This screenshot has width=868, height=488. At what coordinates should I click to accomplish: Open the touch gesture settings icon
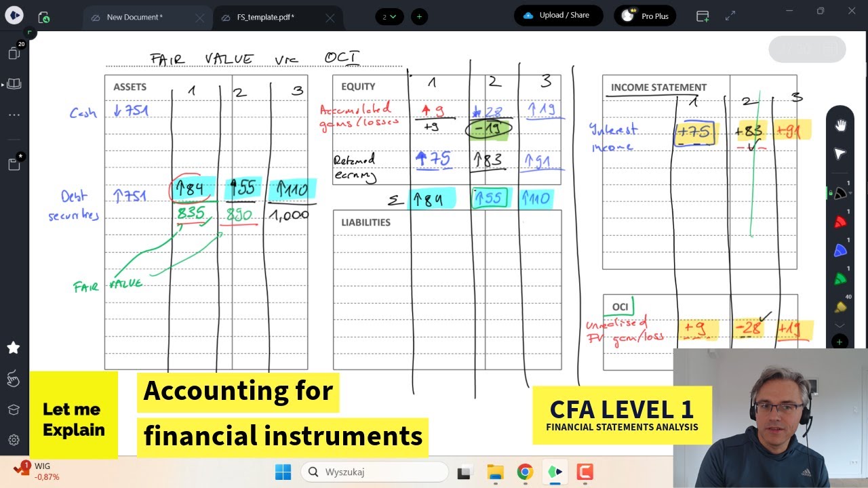pyautogui.click(x=14, y=379)
